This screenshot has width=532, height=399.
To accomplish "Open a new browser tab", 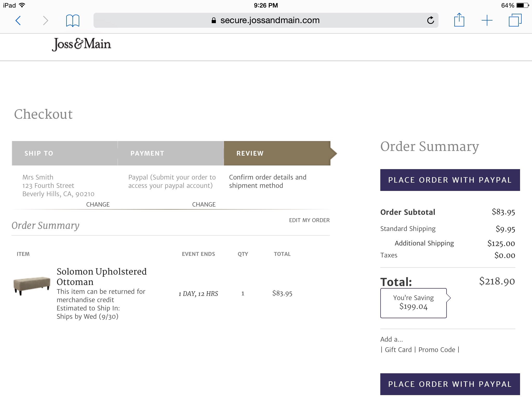I will [x=487, y=20].
